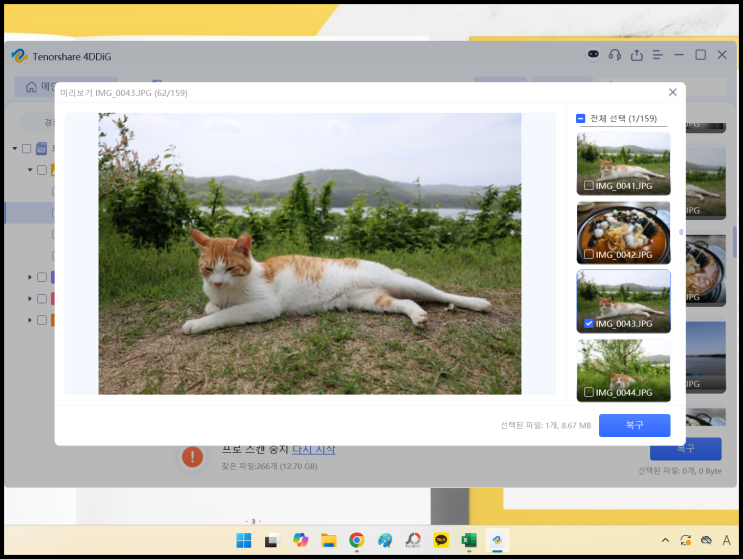
Task: Click the red warning exclamation icon
Action: coord(192,457)
